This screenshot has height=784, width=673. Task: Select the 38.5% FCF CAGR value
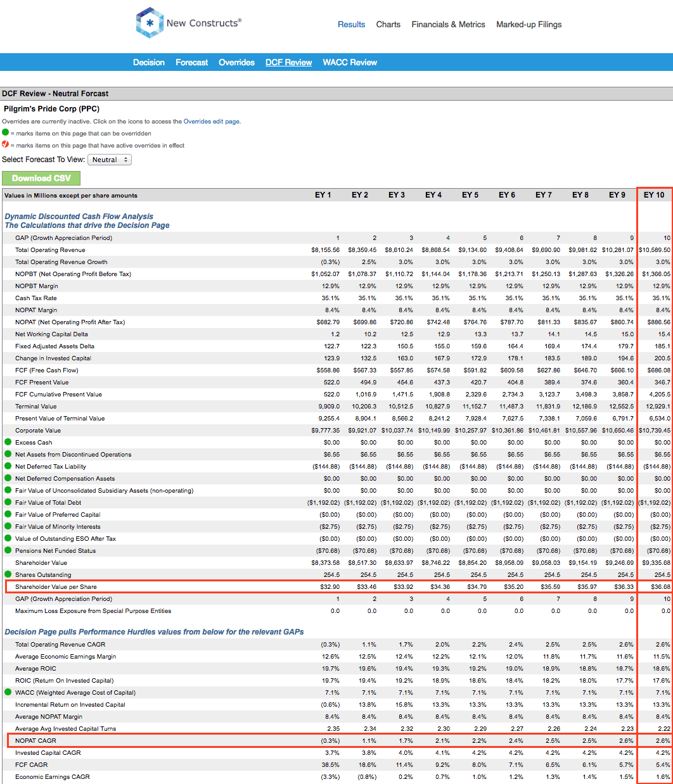(x=331, y=765)
